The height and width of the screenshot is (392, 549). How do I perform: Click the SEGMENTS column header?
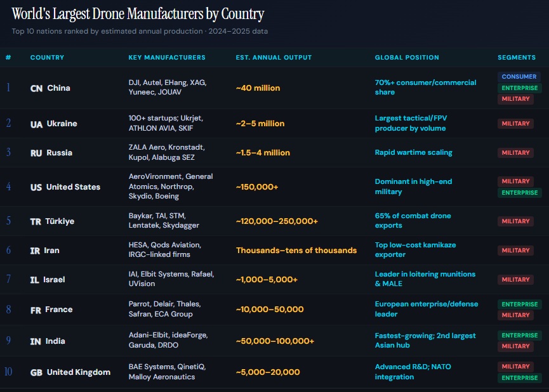click(517, 58)
